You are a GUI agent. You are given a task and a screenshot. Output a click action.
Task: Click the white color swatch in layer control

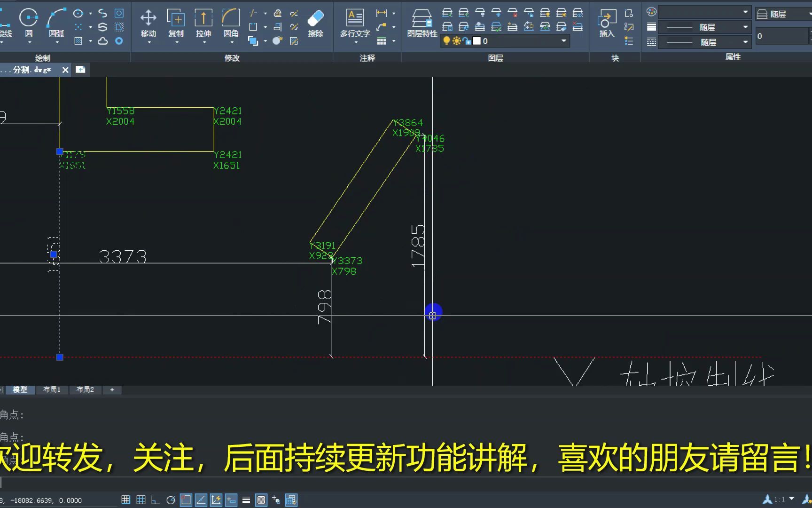476,41
